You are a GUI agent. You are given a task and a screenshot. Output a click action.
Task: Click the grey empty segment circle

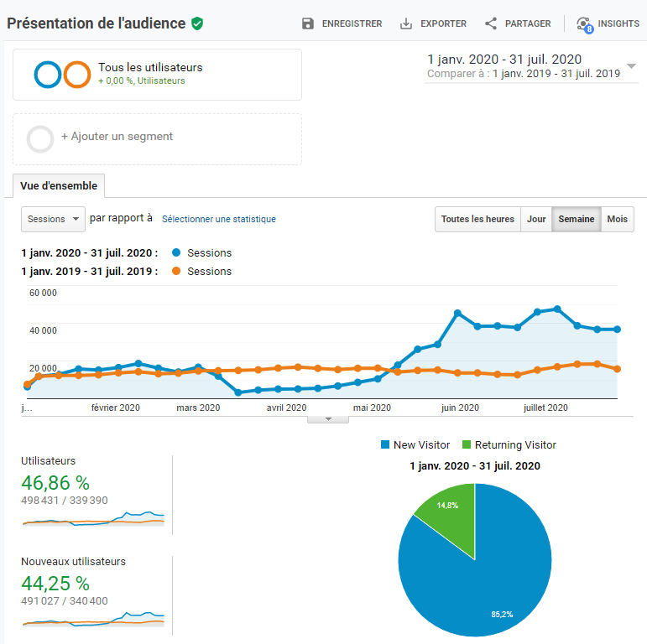click(40, 139)
